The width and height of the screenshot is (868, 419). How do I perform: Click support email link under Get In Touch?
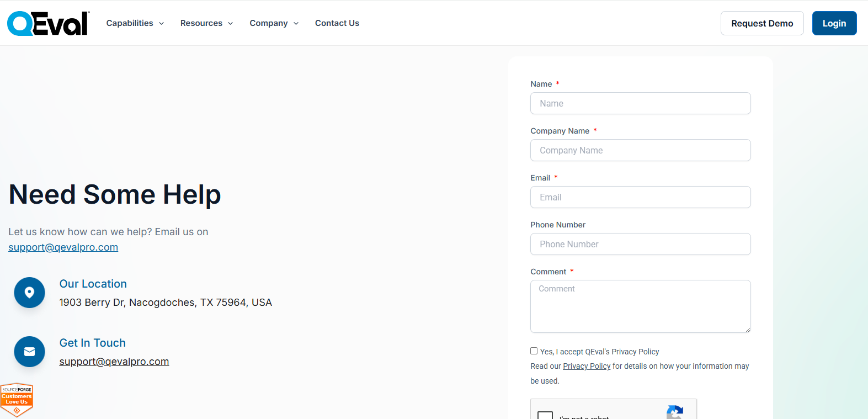coord(114,362)
